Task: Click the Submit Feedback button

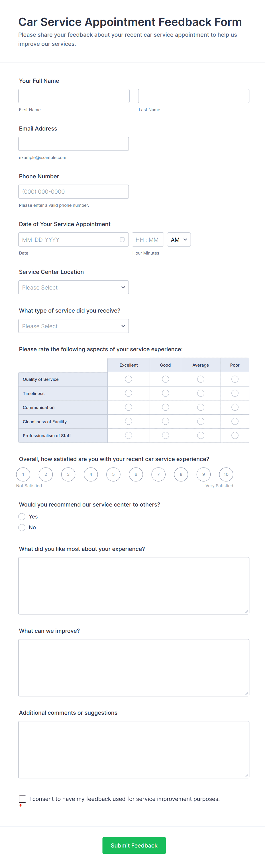Action: click(134, 846)
